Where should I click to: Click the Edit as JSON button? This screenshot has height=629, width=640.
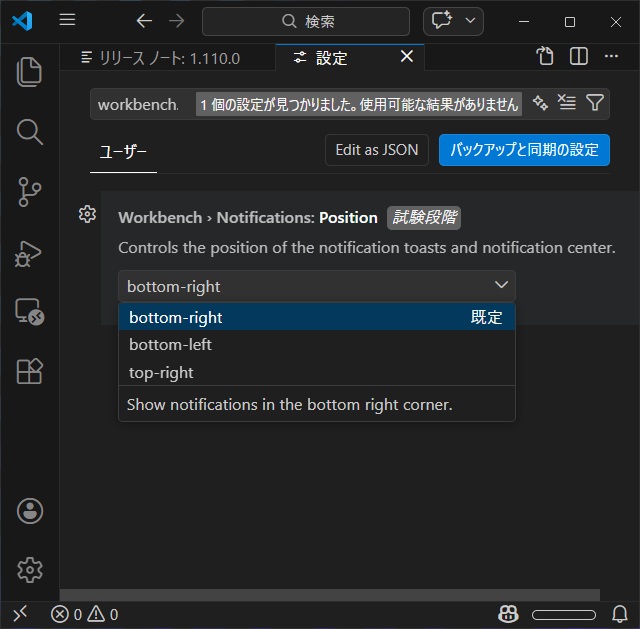click(376, 150)
